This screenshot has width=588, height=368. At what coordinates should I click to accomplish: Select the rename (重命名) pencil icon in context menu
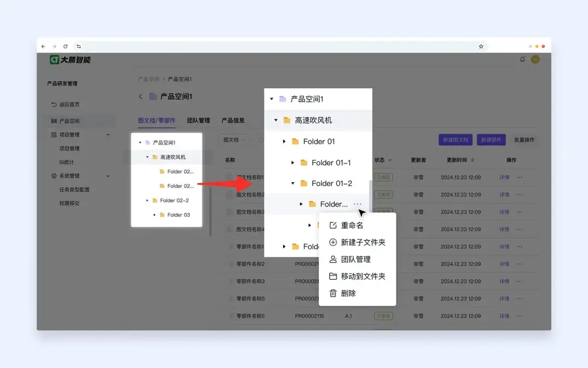pyautogui.click(x=334, y=225)
